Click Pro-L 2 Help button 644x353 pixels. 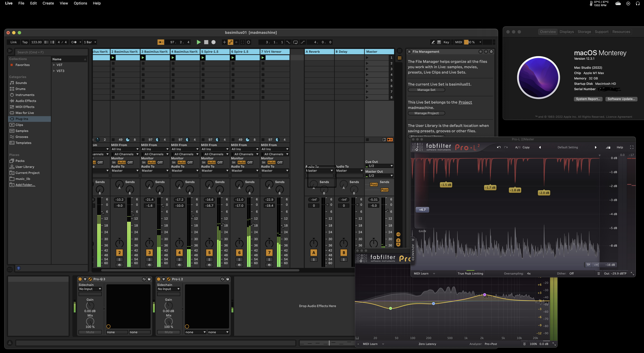pos(620,147)
